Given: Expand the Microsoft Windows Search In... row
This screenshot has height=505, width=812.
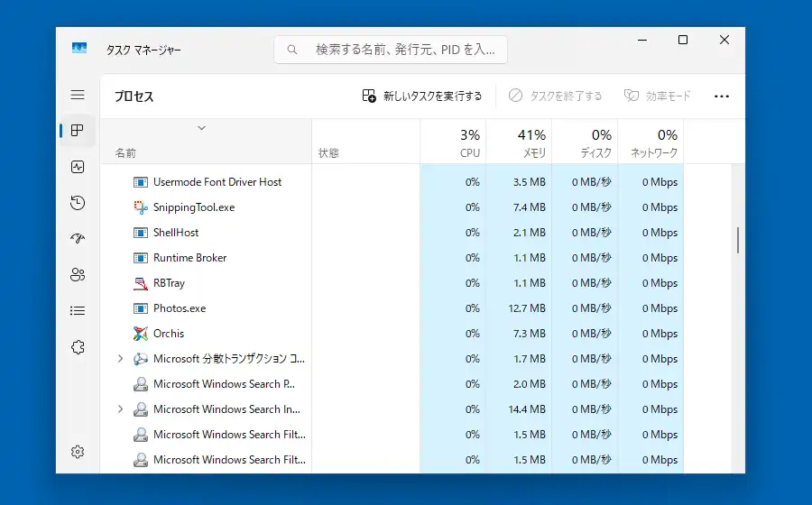Looking at the screenshot, I should 120,409.
